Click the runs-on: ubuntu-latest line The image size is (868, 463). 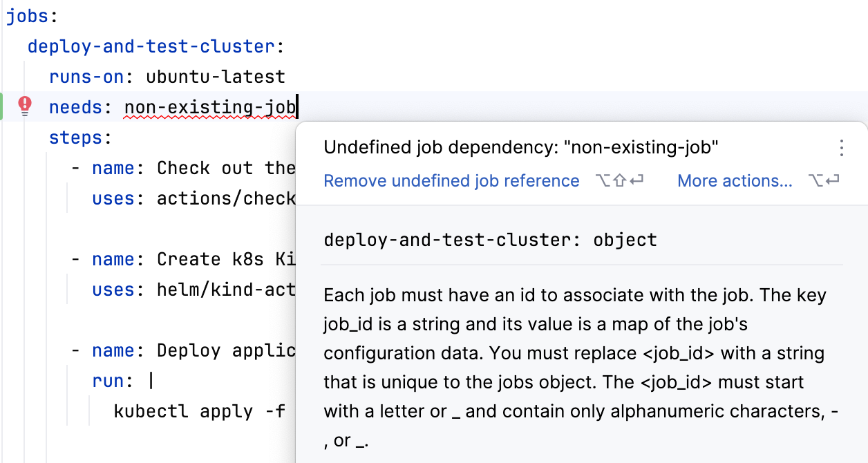[x=166, y=76]
